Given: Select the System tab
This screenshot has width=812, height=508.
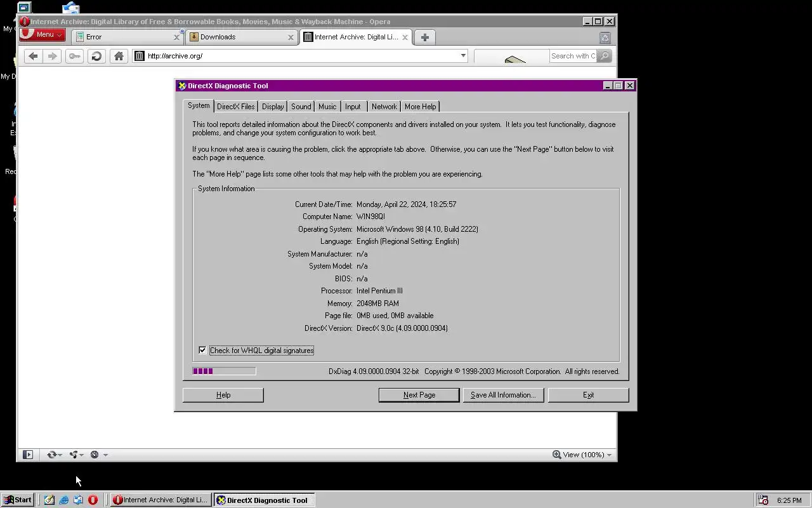Looking at the screenshot, I should point(199,105).
